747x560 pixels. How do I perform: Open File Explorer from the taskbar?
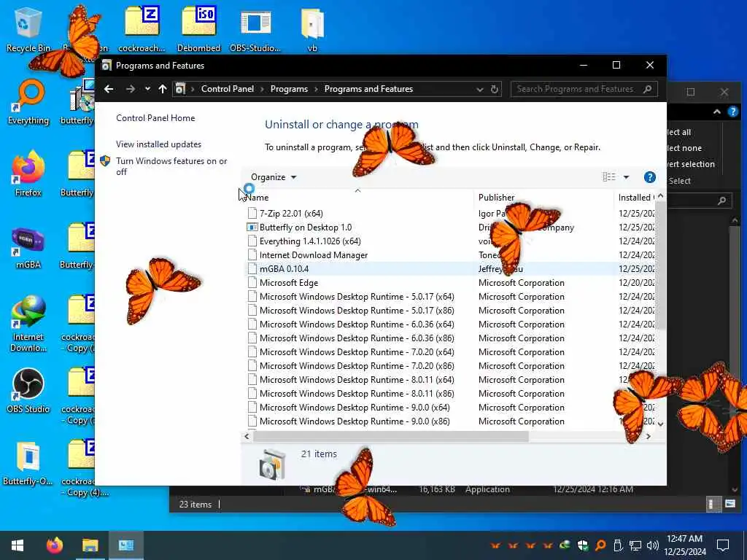click(x=90, y=545)
